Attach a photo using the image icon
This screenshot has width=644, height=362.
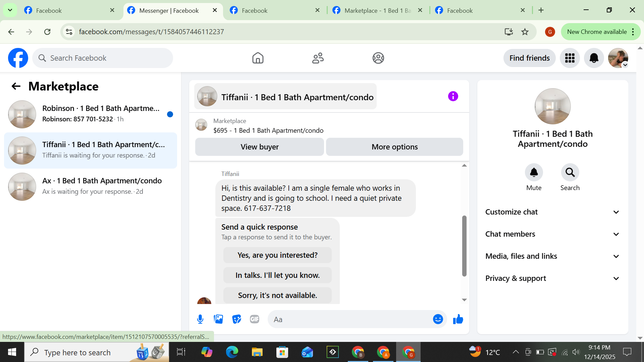coord(218,319)
